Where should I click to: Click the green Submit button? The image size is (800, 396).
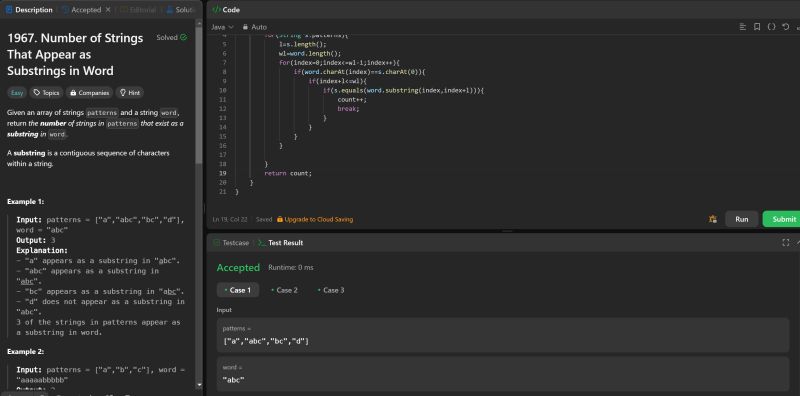coord(783,219)
